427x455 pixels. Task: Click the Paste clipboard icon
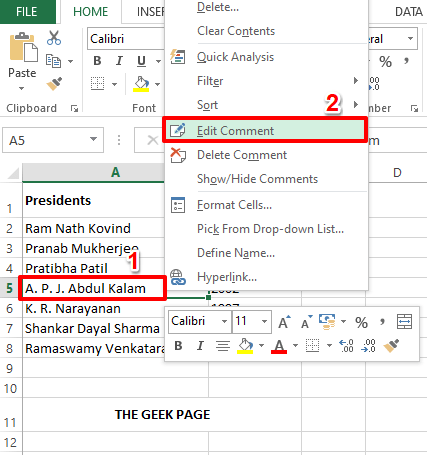tap(23, 47)
